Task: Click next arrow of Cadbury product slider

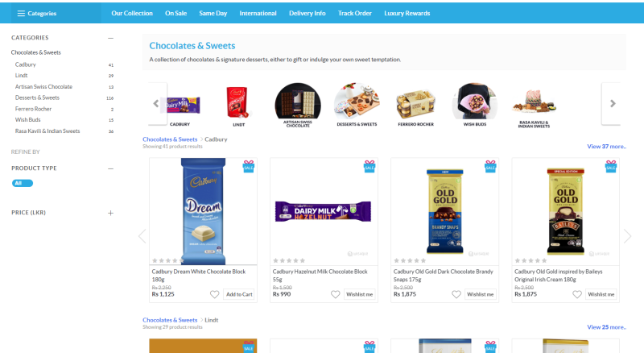Action: (x=627, y=236)
